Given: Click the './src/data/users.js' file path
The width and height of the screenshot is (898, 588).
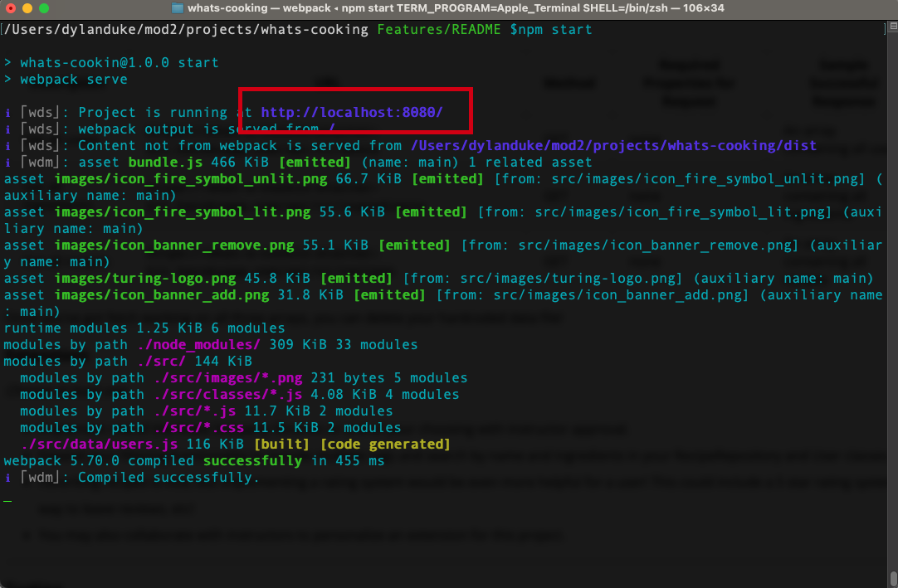Looking at the screenshot, I should point(99,445).
